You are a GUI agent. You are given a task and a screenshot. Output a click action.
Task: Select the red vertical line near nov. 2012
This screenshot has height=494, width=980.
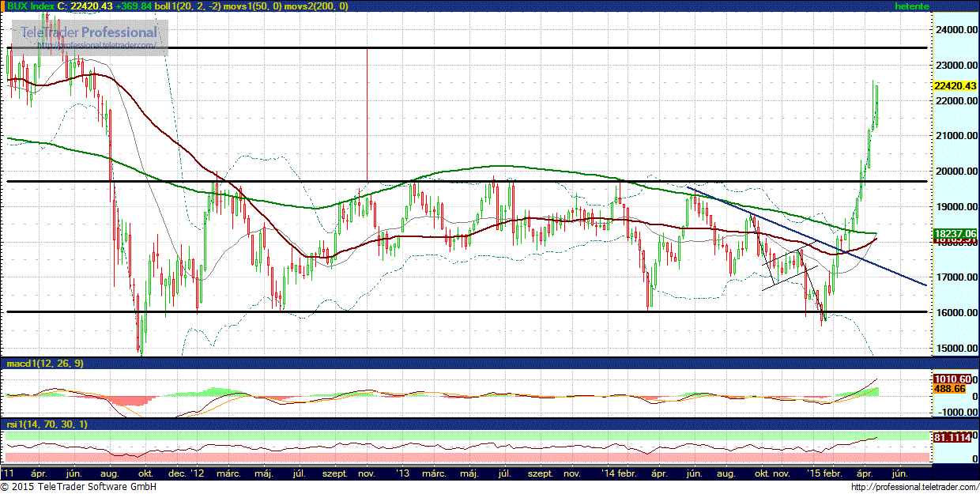point(367,115)
